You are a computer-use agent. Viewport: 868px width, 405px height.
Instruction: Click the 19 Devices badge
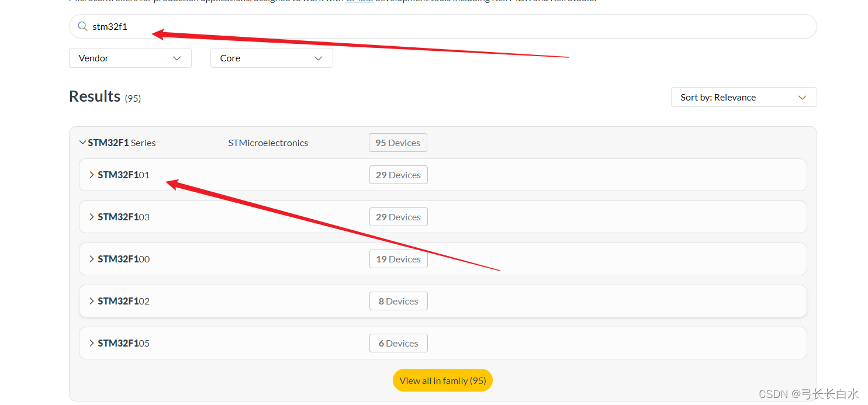[398, 259]
